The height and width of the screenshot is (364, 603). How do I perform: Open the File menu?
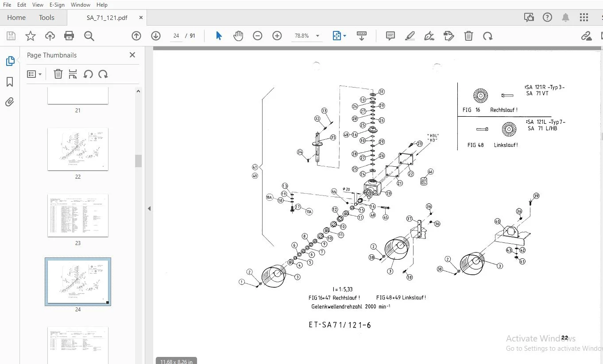coord(7,5)
